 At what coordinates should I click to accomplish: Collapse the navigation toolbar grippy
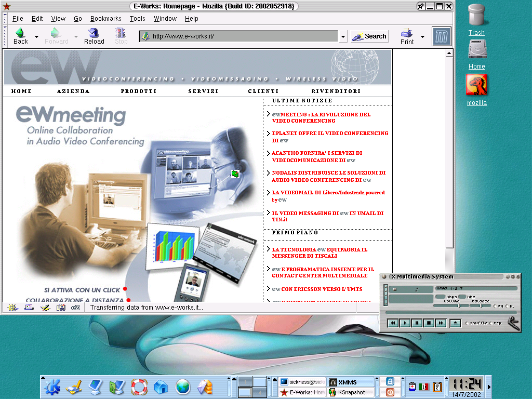coord(5,36)
